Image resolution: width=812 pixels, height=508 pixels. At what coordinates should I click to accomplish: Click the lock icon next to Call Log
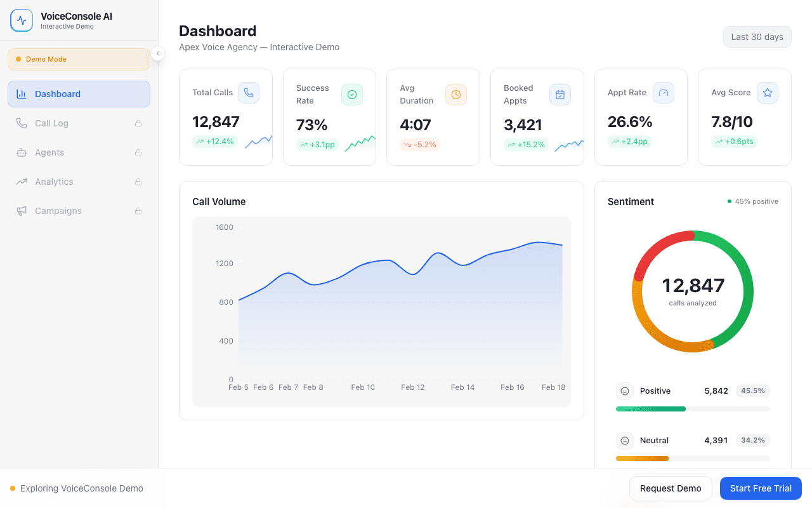[x=138, y=123]
